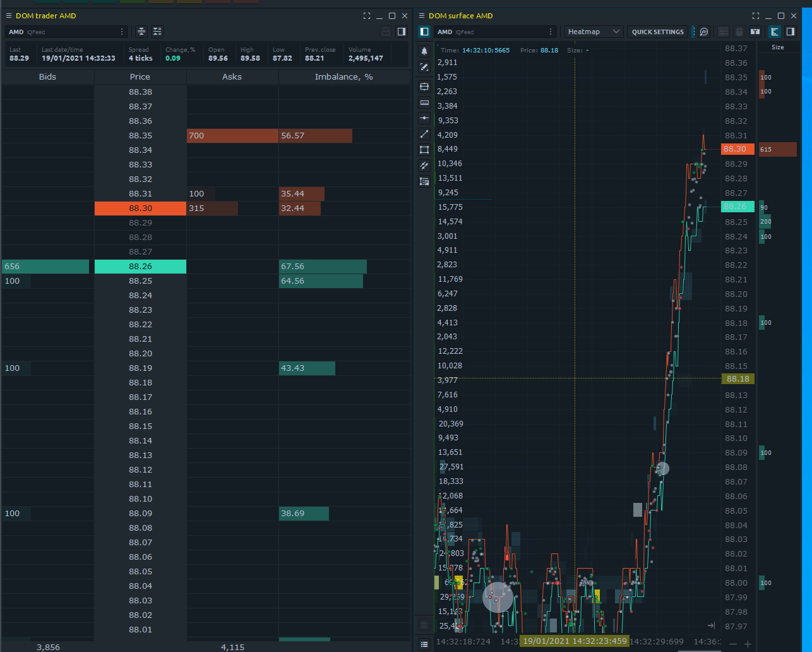Screen dimensions: 812x652
Task: Open the Heatmap mode dropdown
Action: pyautogui.click(x=594, y=32)
